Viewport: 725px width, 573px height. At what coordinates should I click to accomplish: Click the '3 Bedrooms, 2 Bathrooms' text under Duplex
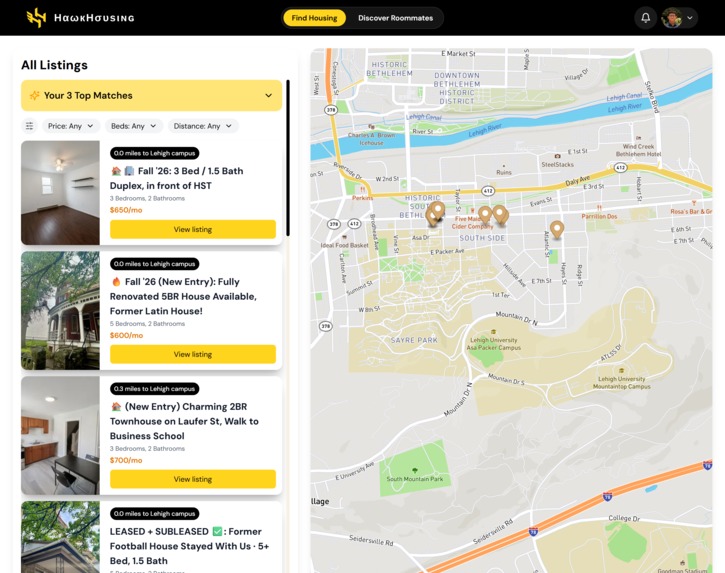(147, 198)
